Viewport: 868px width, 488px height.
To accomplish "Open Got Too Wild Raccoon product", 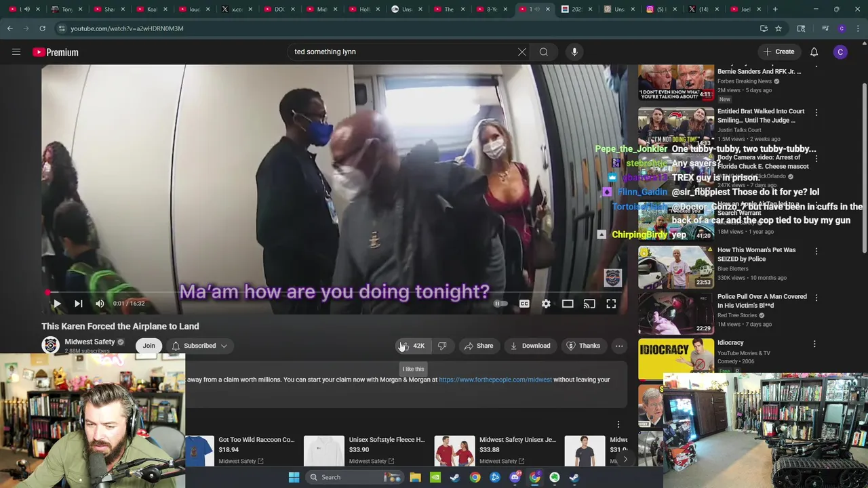I will point(241,450).
